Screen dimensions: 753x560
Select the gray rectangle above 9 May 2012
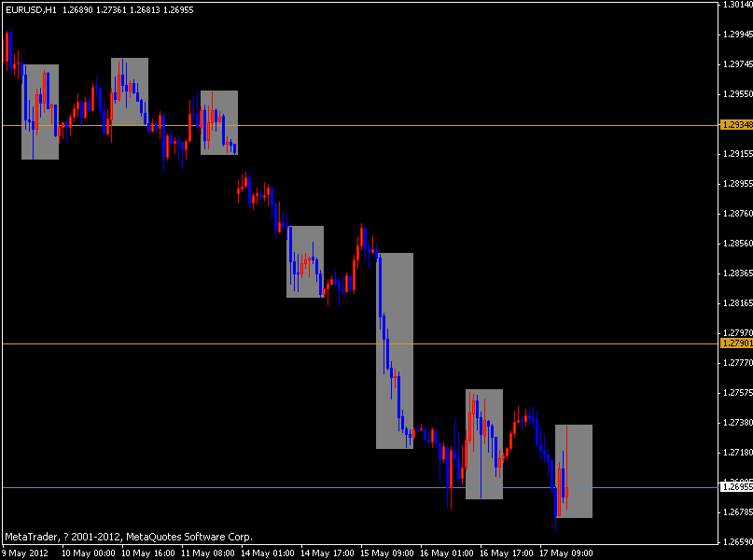pyautogui.click(x=40, y=112)
